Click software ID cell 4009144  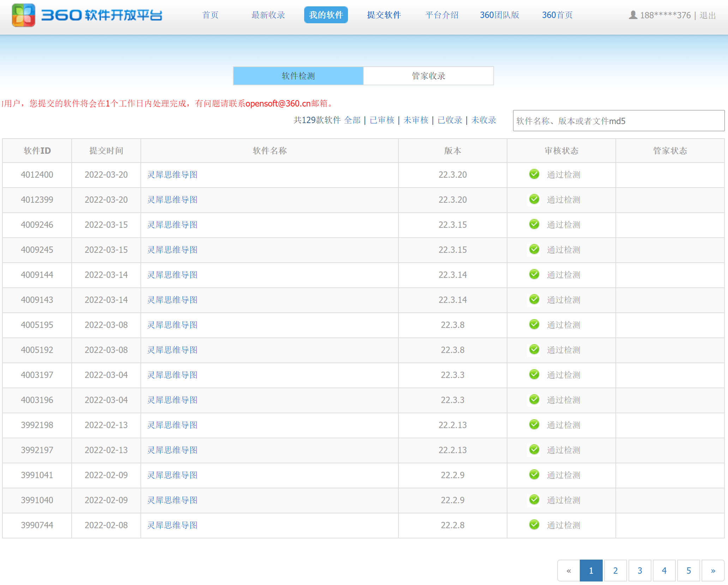click(37, 275)
